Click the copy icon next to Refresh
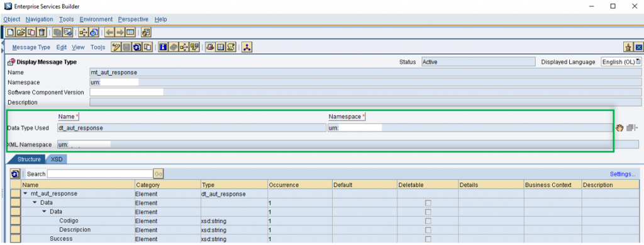 147,47
